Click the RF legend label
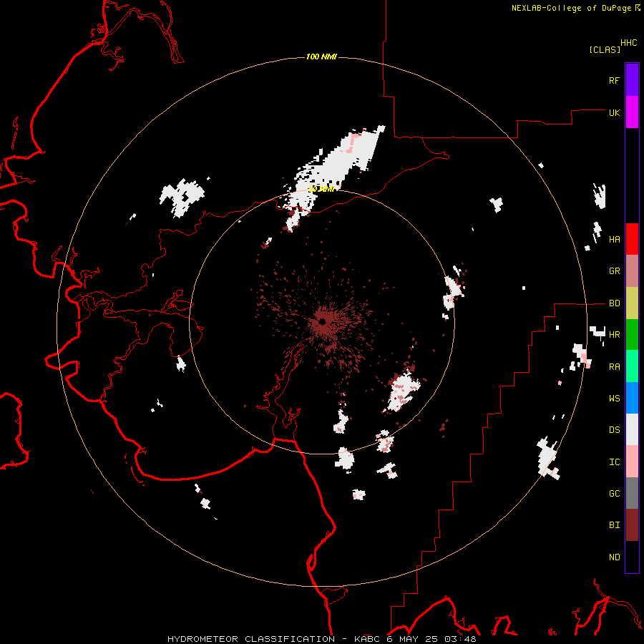The height and width of the screenshot is (644, 644). pos(614,81)
